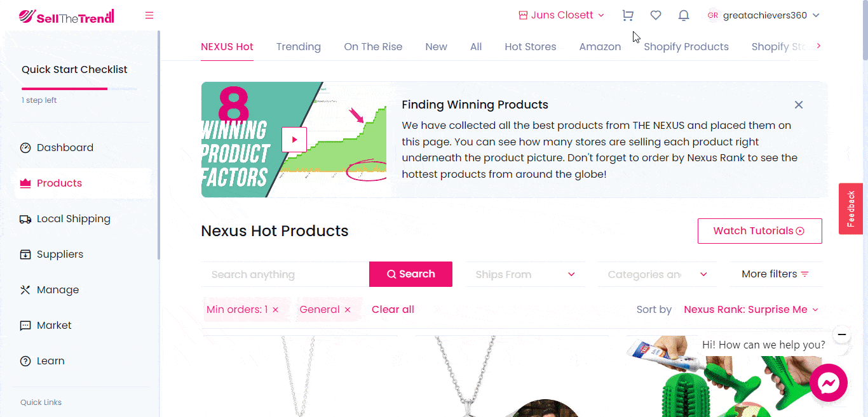The image size is (868, 417).
Task: Open the Ships From dropdown
Action: (526, 274)
